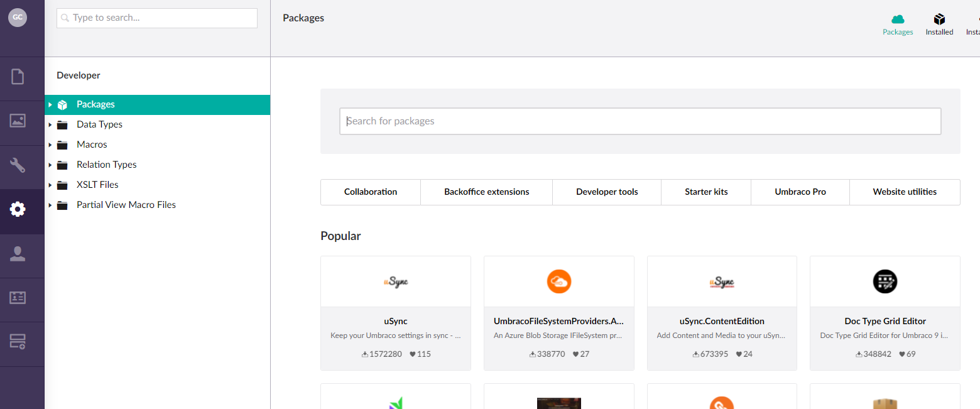Viewport: 980px width, 409px height.
Task: Open the GC user avatar menu
Action: [18, 18]
